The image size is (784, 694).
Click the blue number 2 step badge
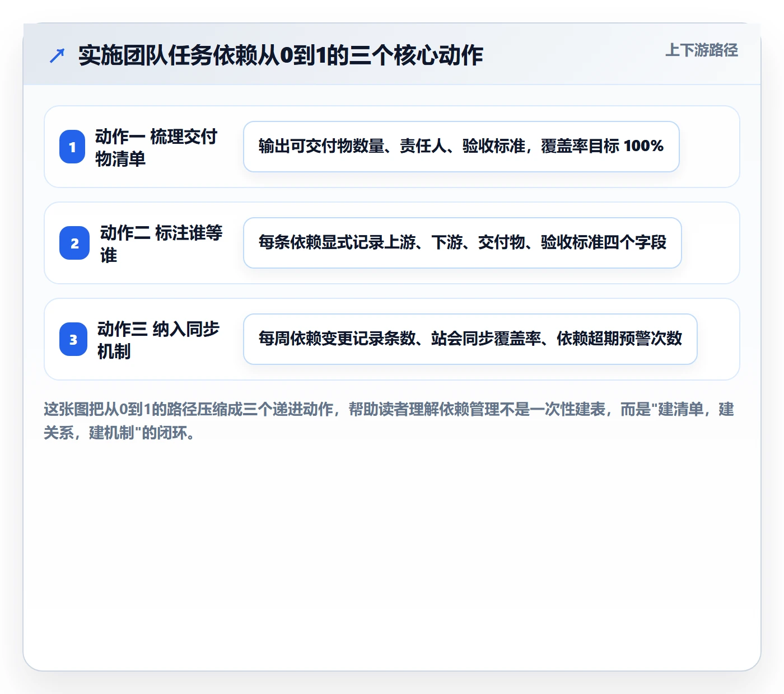tap(74, 243)
